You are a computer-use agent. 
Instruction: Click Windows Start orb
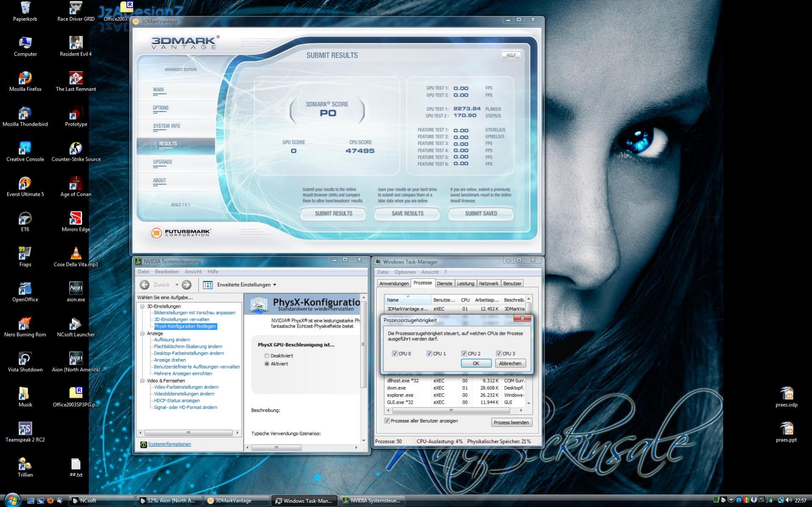click(x=12, y=500)
